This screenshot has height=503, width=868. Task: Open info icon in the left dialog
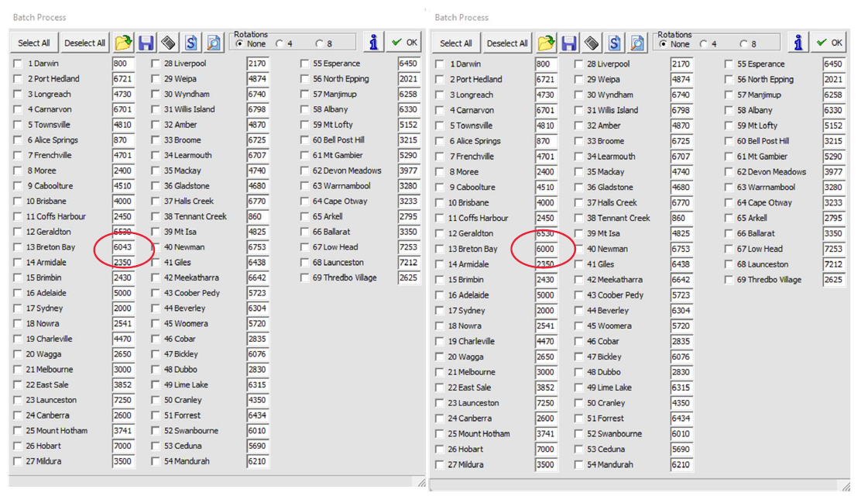tap(373, 43)
